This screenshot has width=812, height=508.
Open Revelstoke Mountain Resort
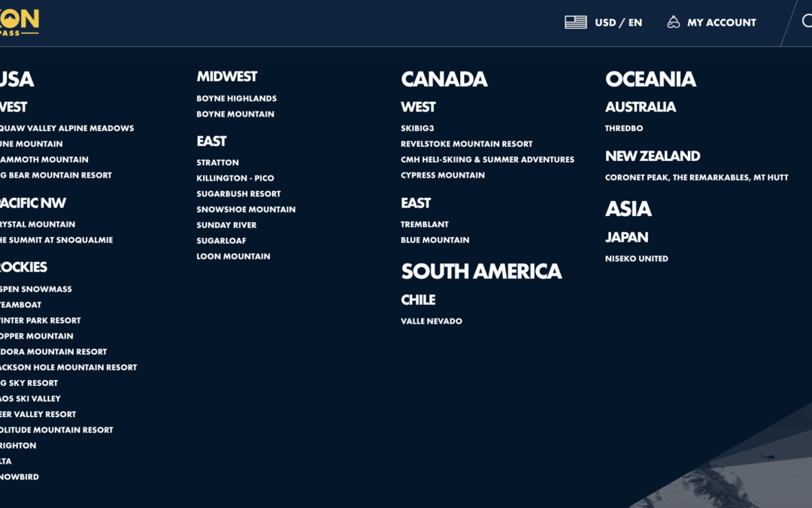click(467, 144)
